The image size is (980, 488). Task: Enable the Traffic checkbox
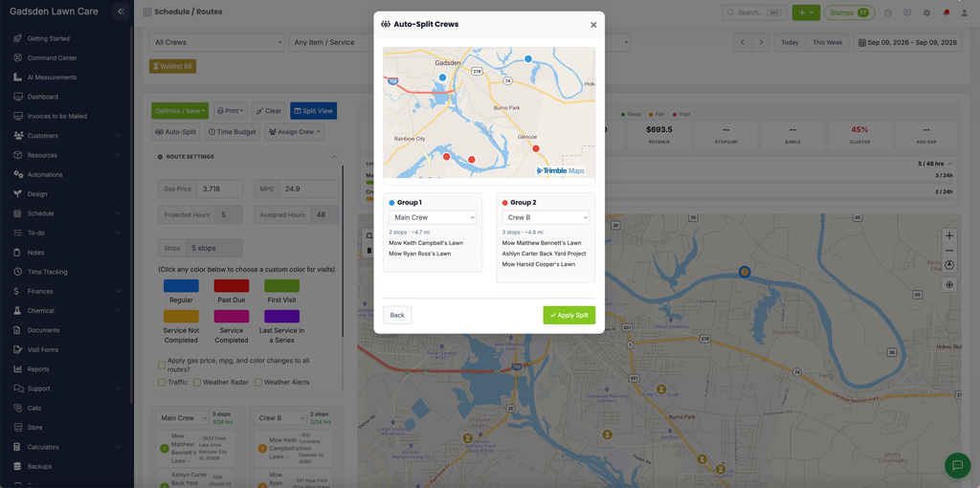[x=162, y=382]
